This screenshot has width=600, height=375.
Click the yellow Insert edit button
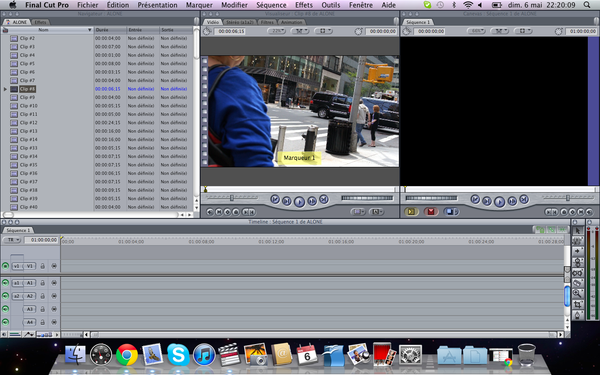pos(411,212)
